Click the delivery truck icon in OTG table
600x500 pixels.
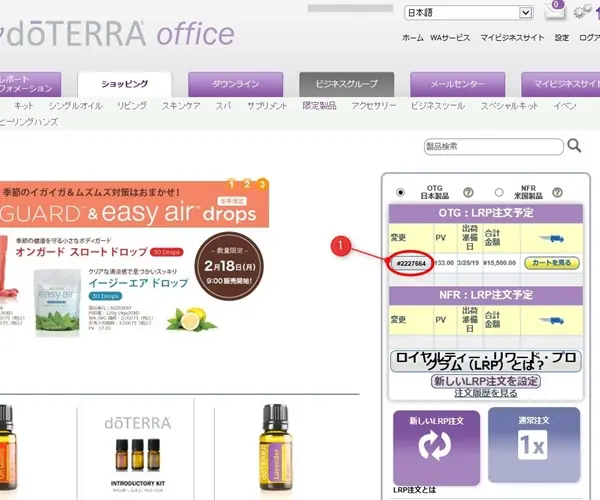(551, 239)
